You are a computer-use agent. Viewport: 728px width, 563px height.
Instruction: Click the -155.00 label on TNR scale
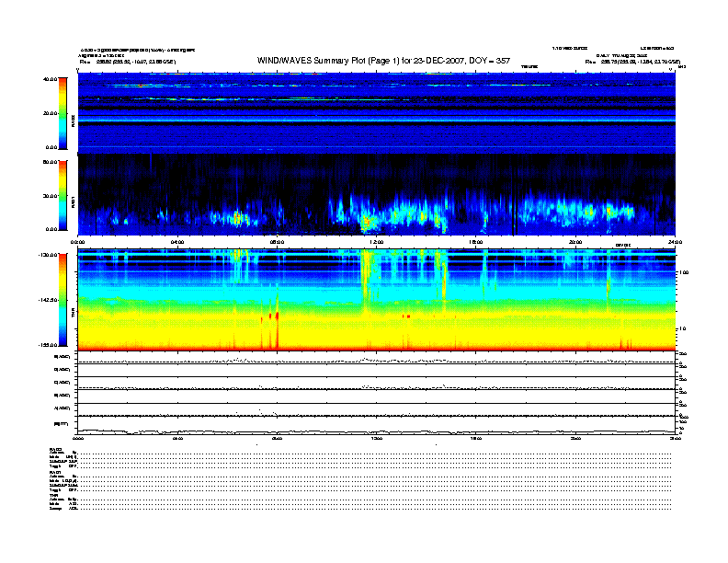pyautogui.click(x=48, y=345)
